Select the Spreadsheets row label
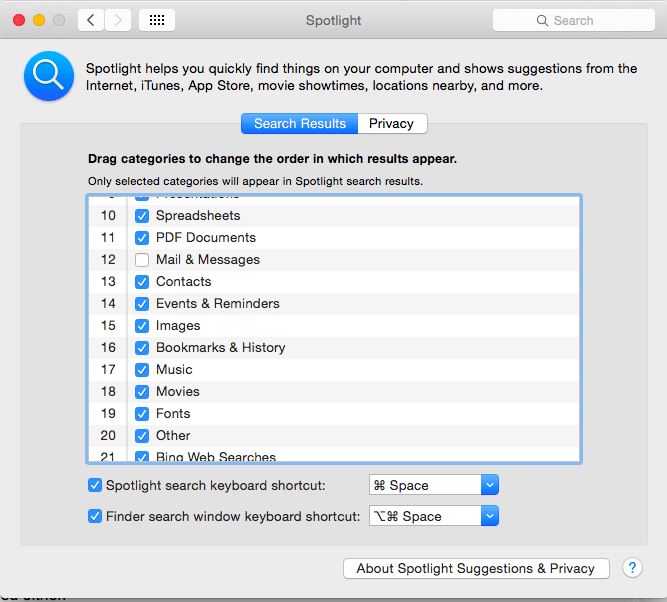 click(198, 216)
